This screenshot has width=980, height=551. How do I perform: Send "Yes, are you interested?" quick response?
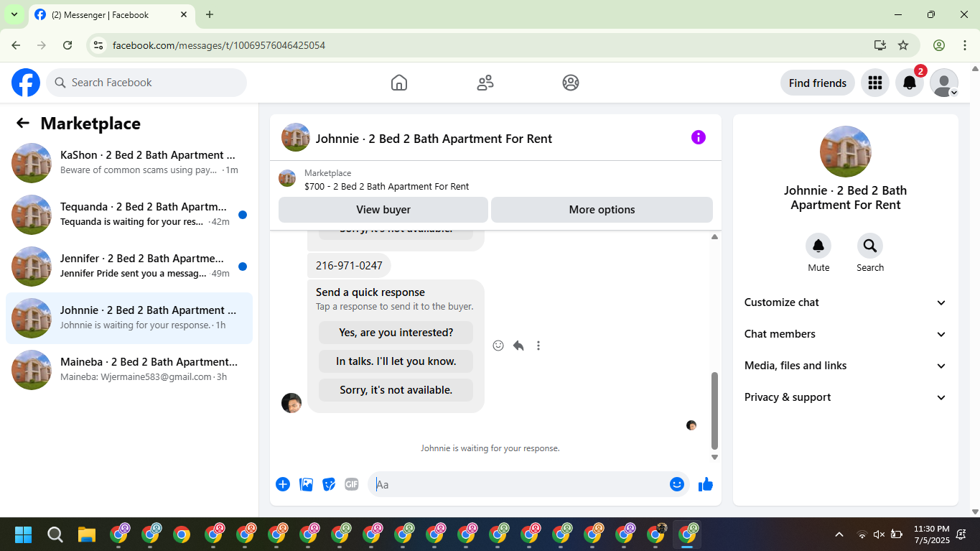pos(396,333)
